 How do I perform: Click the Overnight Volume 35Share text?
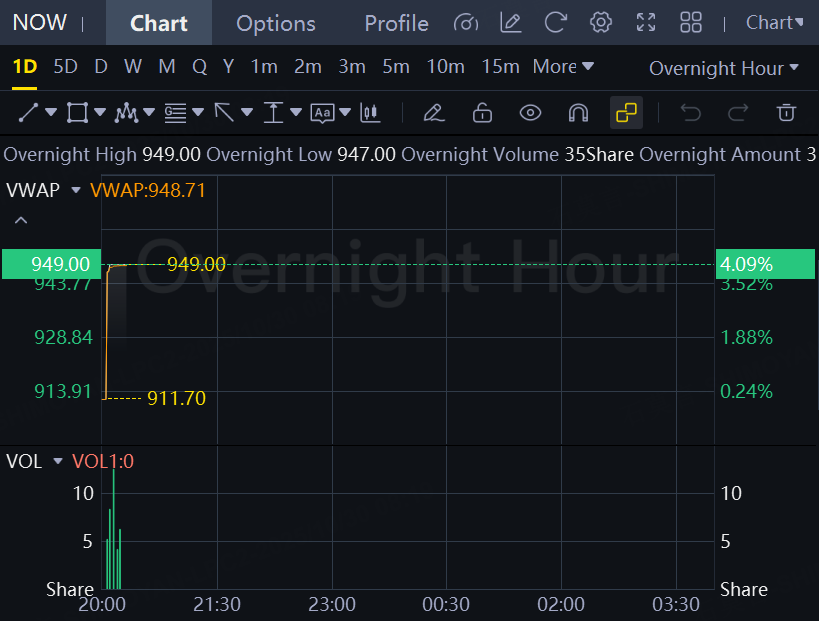tap(517, 155)
